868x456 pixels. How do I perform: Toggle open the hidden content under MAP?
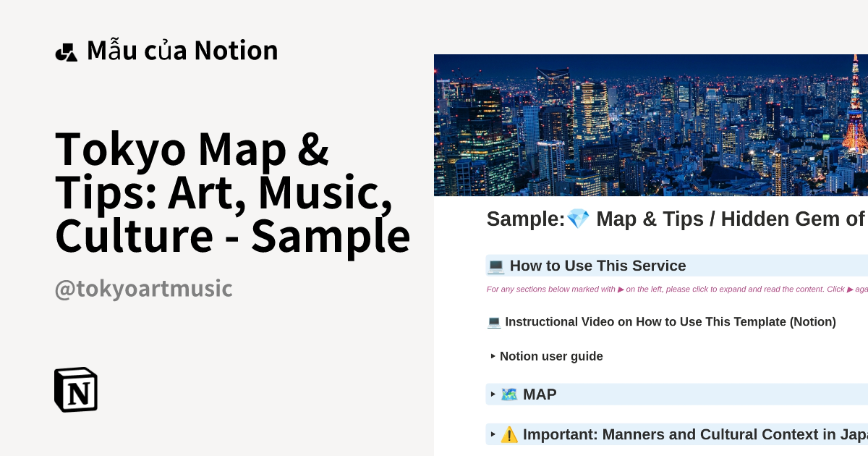(493, 394)
